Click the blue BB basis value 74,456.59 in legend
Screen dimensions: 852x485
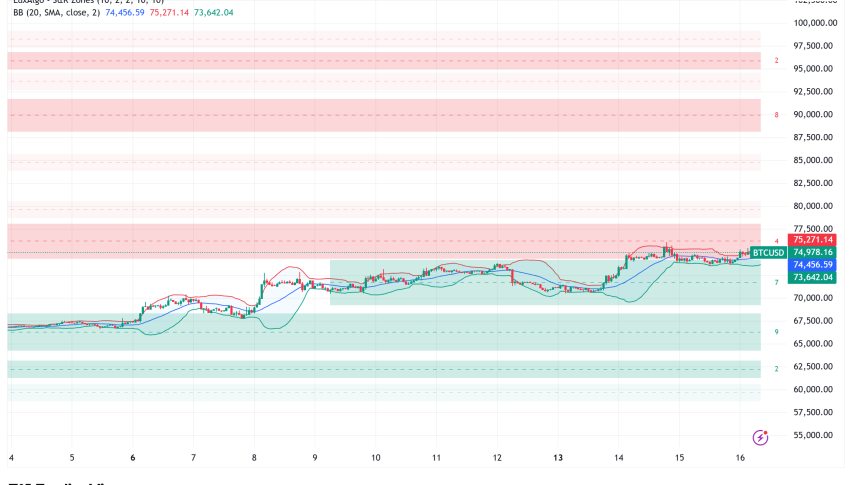pos(130,12)
